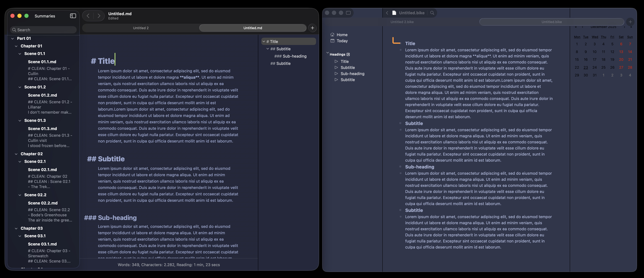This screenshot has height=278, width=644.
Task: Go forward with the right arrow beside Untitled.md
Action: coord(99,16)
